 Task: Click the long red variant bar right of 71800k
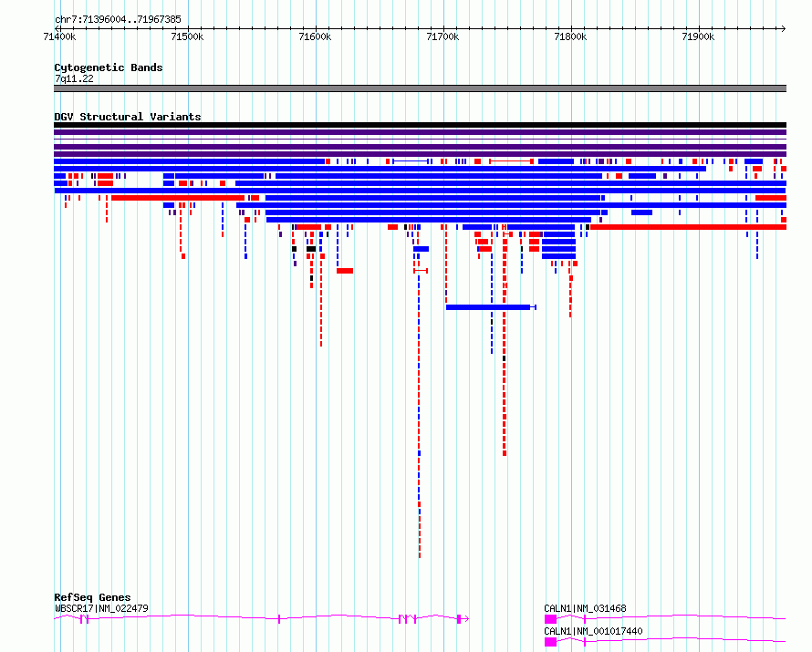[x=688, y=227]
